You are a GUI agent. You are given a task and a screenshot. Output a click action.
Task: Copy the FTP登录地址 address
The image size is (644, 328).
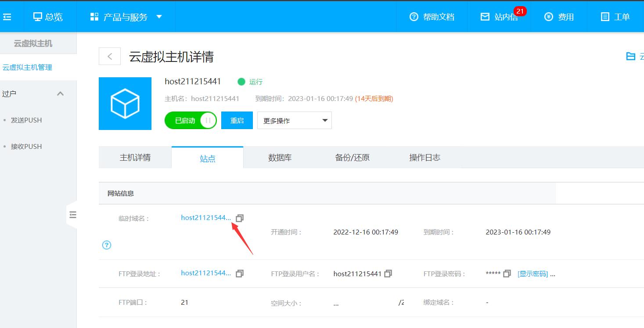(x=239, y=273)
